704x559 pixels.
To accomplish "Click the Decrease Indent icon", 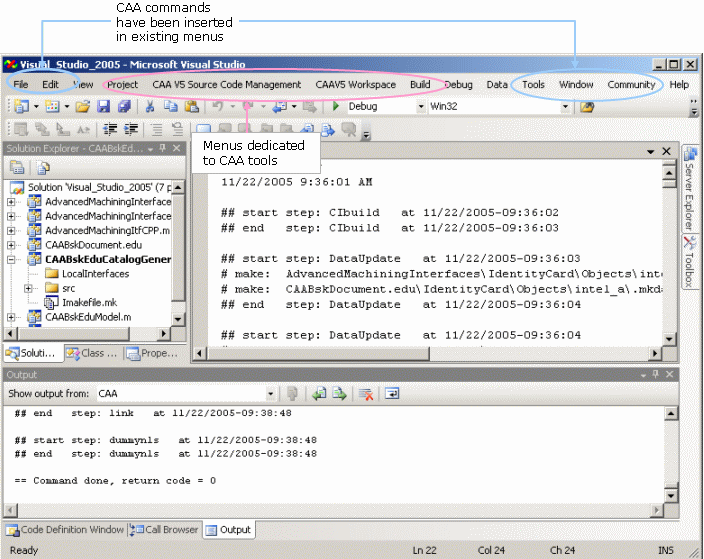I will (110, 130).
